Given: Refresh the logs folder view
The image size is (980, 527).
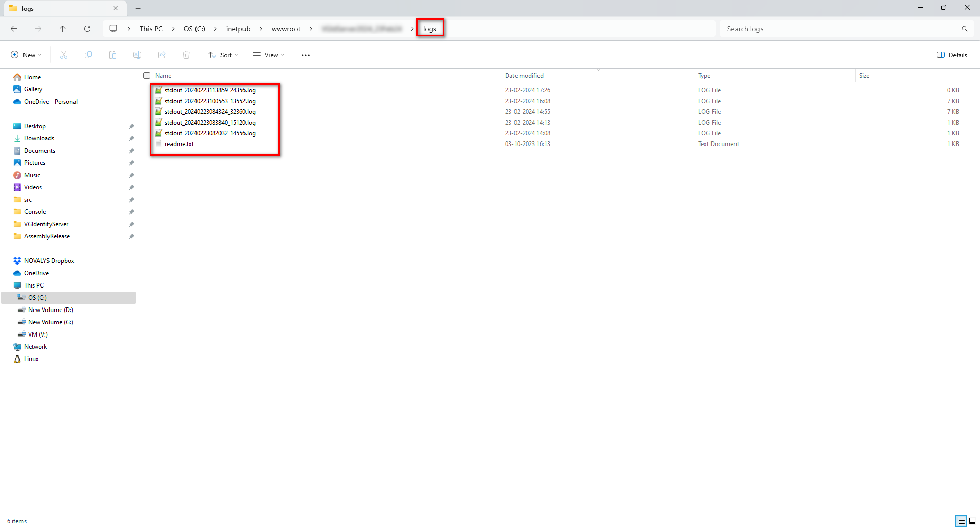Looking at the screenshot, I should [x=87, y=28].
